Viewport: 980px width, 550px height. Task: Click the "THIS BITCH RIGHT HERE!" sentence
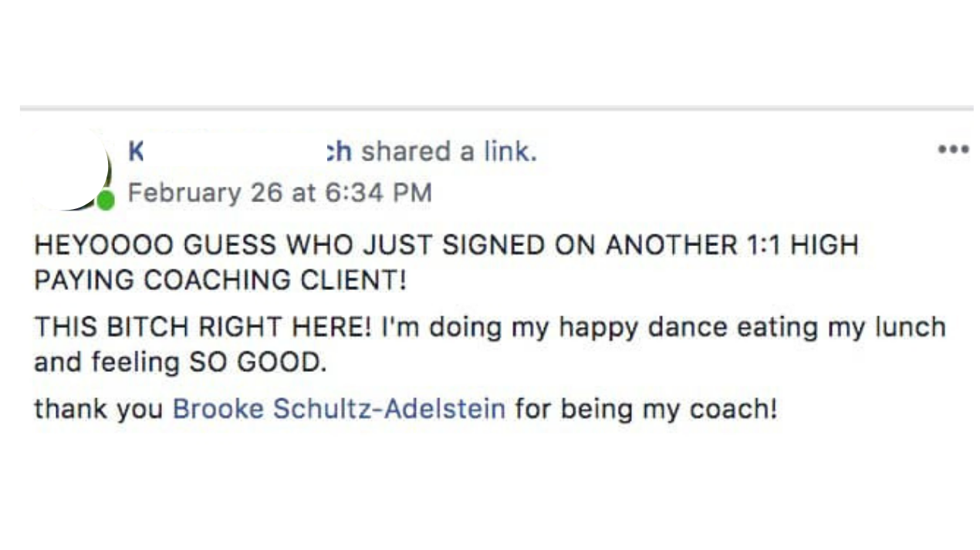(x=203, y=326)
